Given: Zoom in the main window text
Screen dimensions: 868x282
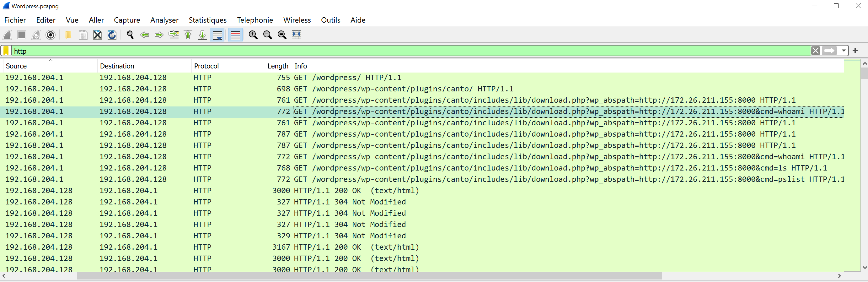Looking at the screenshot, I should [x=253, y=35].
